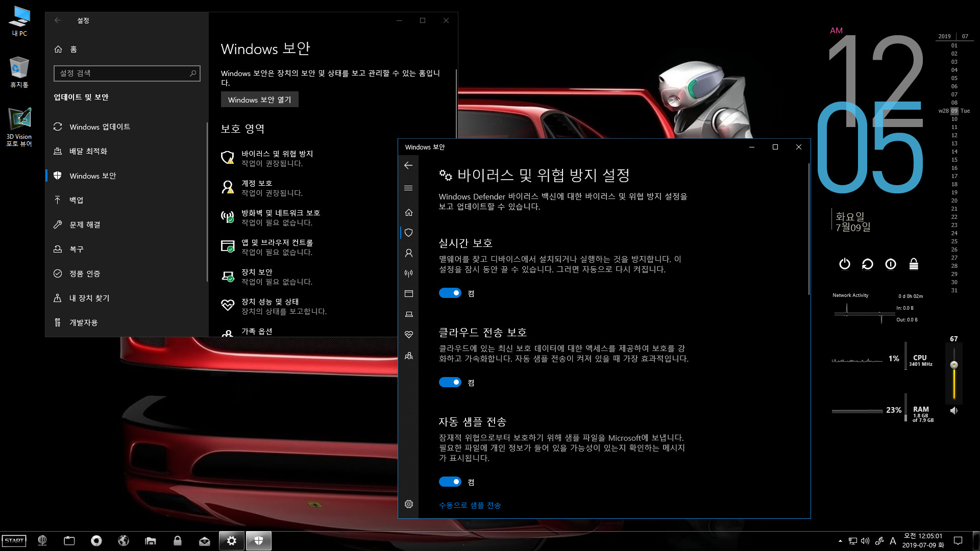Viewport: 980px width, 551px height.
Task: Open the mail envelope icon on taskbar
Action: coord(205,541)
